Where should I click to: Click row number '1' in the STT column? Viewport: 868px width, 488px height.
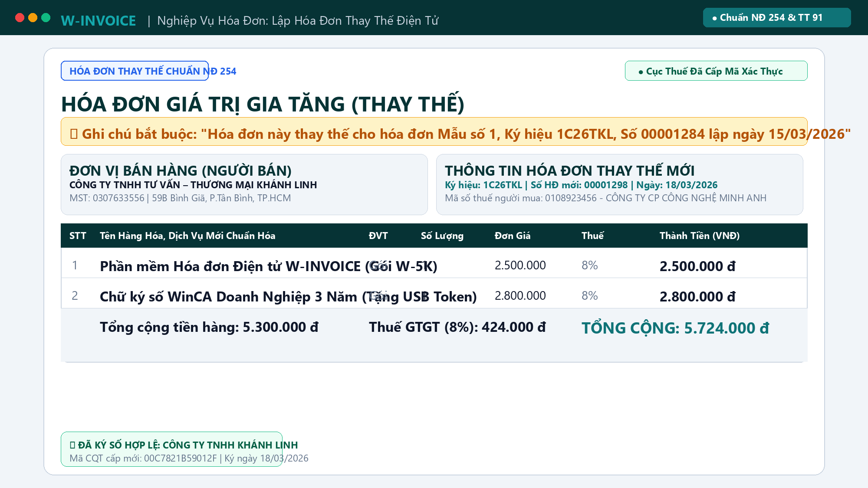[75, 265]
